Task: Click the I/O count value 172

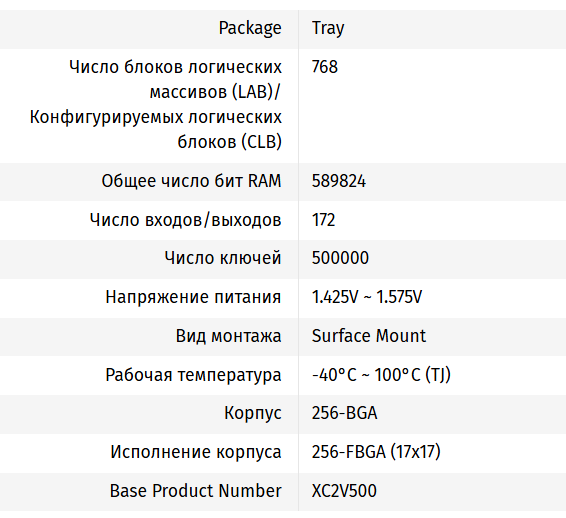Action: click(323, 220)
